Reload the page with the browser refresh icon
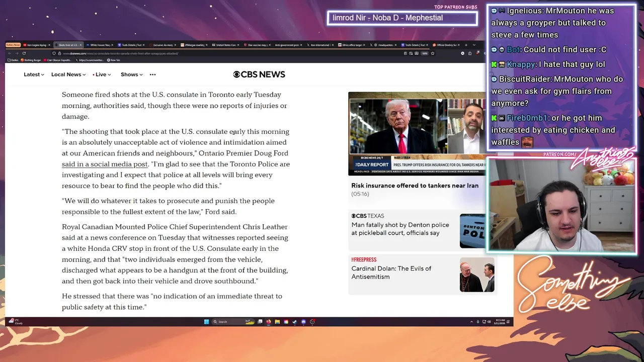644x362 pixels. click(24, 53)
